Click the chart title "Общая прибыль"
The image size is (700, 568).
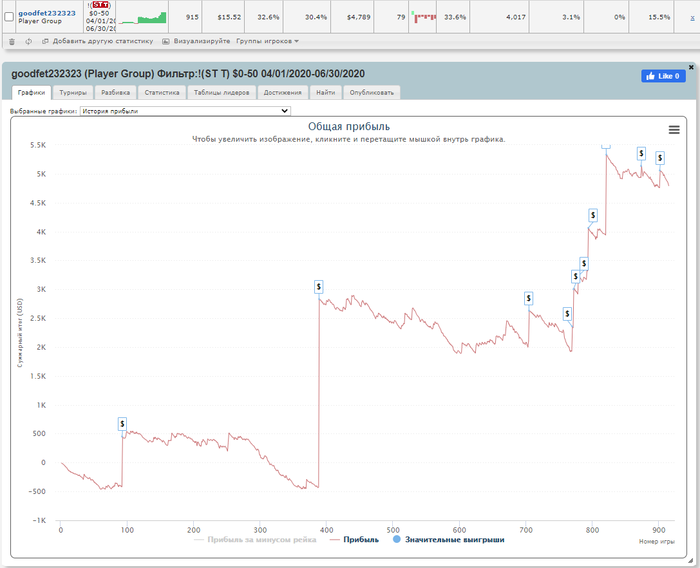pos(349,126)
